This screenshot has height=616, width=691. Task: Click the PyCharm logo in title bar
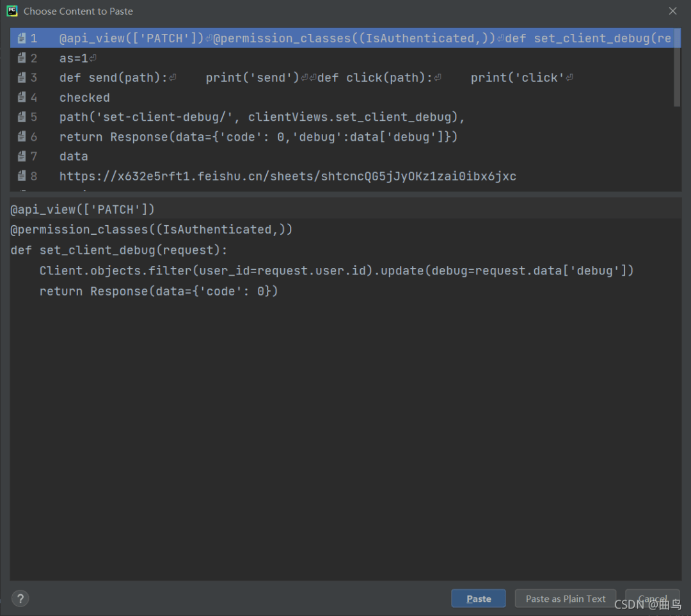12,11
